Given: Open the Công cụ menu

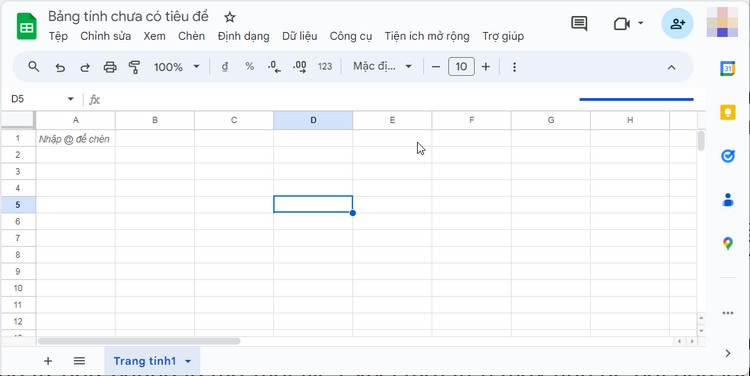Looking at the screenshot, I should pos(351,36).
